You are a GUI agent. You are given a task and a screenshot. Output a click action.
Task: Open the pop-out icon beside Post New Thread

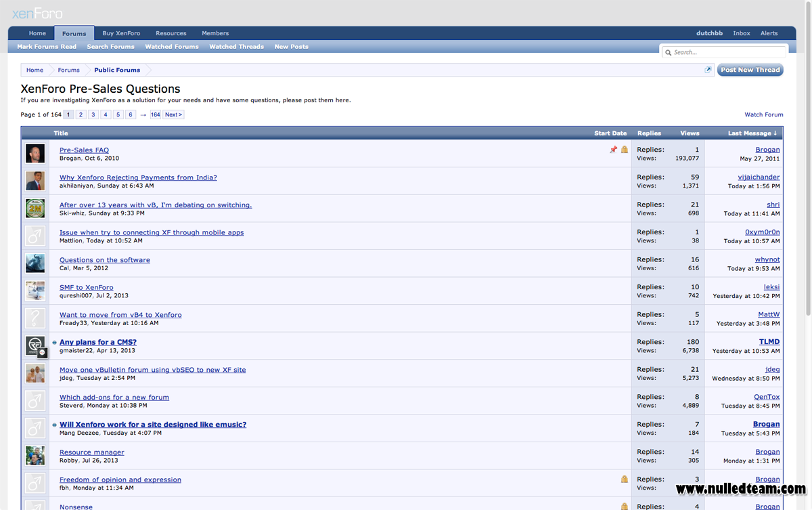[x=708, y=70]
